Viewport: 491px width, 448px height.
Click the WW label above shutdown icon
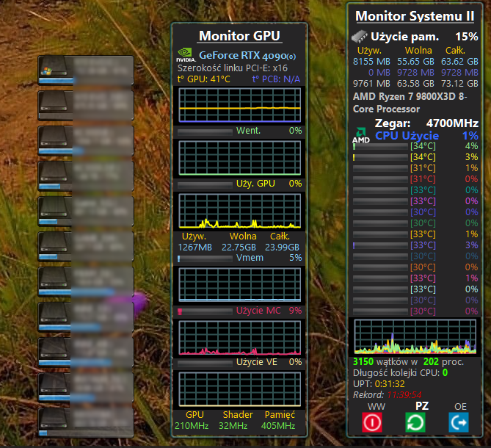[x=376, y=407]
